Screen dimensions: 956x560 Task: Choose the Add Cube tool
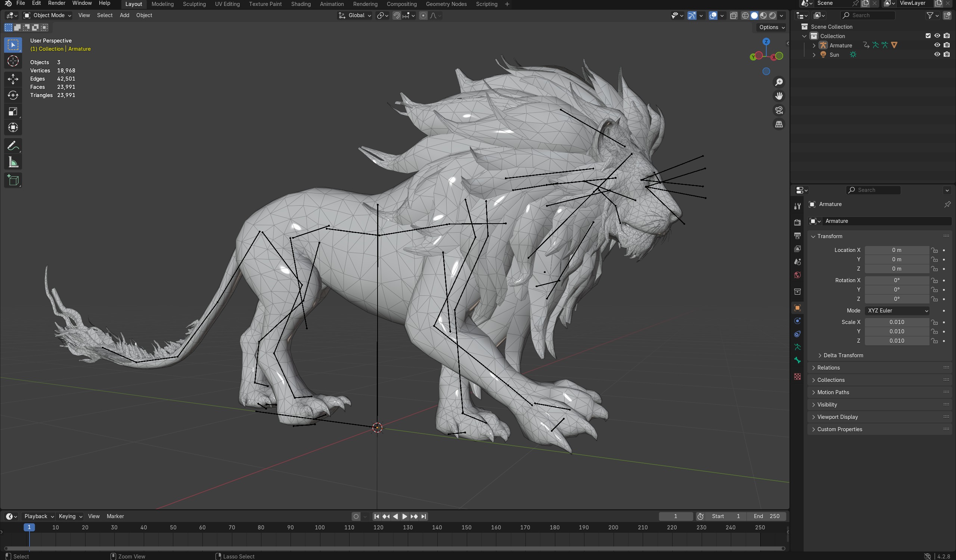(x=13, y=180)
